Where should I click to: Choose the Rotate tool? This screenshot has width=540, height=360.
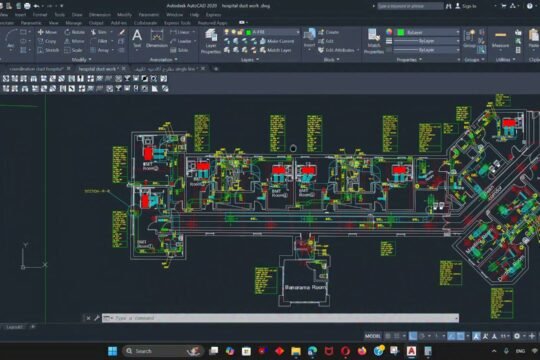(74, 32)
